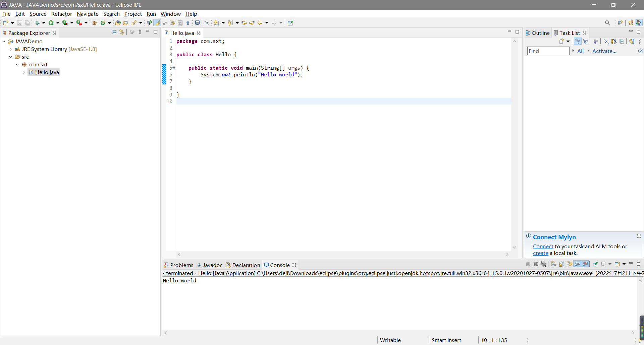Open the Javadoc tab
This screenshot has height=345, width=644.
(x=210, y=265)
